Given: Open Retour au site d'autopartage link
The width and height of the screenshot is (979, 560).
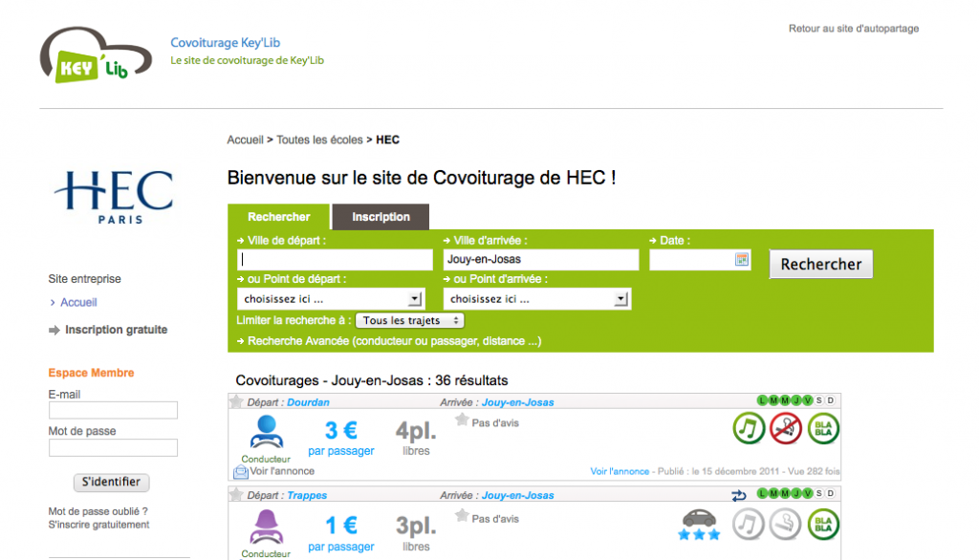Looking at the screenshot, I should click(854, 29).
